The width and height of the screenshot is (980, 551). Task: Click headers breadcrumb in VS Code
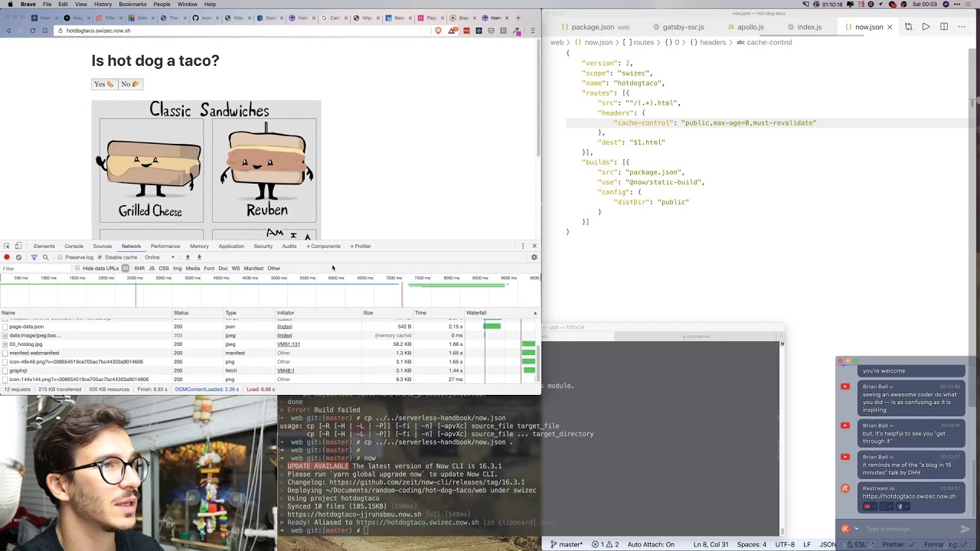tap(707, 42)
